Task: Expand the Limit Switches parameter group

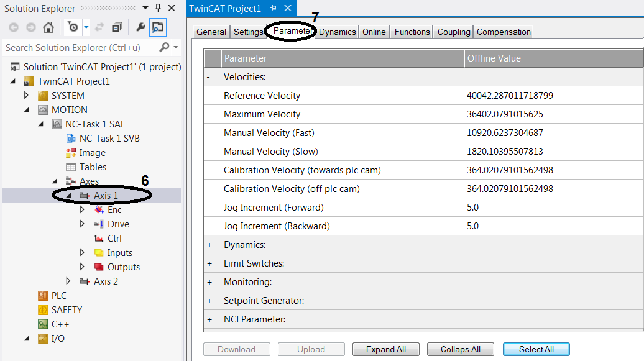Action: [x=209, y=263]
